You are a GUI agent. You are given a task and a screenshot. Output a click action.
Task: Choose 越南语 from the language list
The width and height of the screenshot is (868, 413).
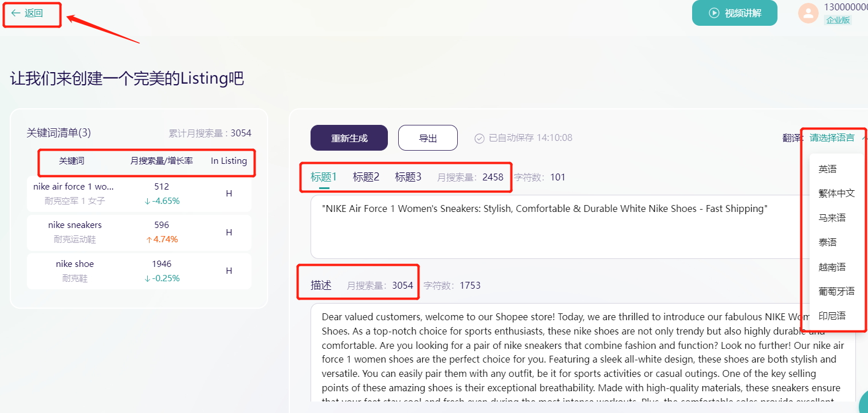[832, 267]
